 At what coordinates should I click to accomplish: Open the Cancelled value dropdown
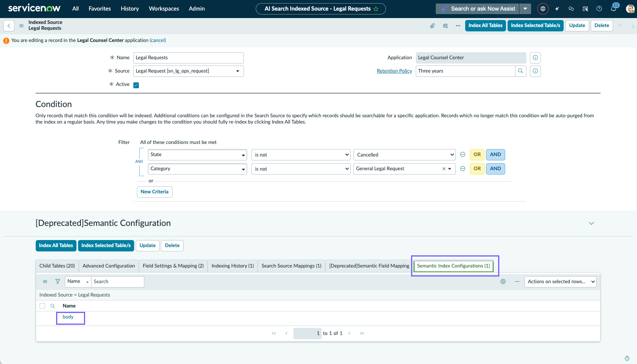pyautogui.click(x=404, y=155)
